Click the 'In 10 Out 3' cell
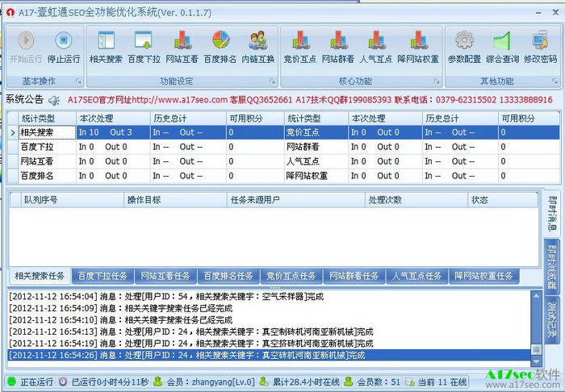 pos(113,132)
